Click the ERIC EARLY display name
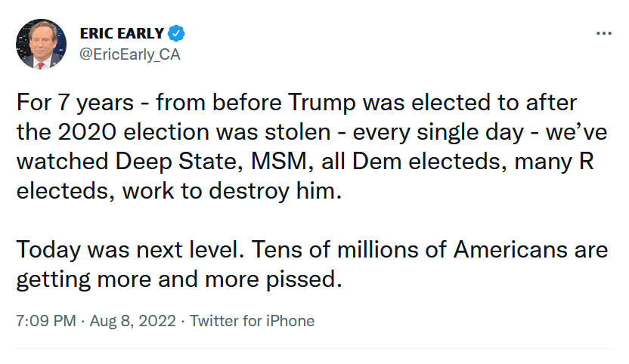629x364 pixels. pyautogui.click(x=122, y=33)
